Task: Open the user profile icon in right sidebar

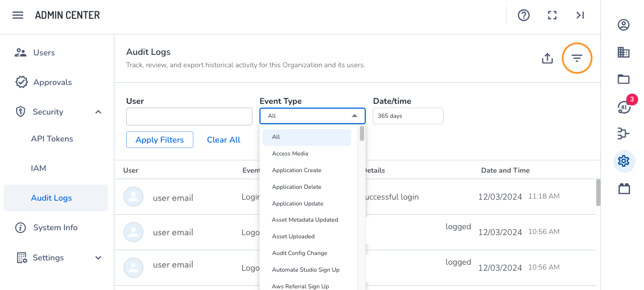Action: 623,25
